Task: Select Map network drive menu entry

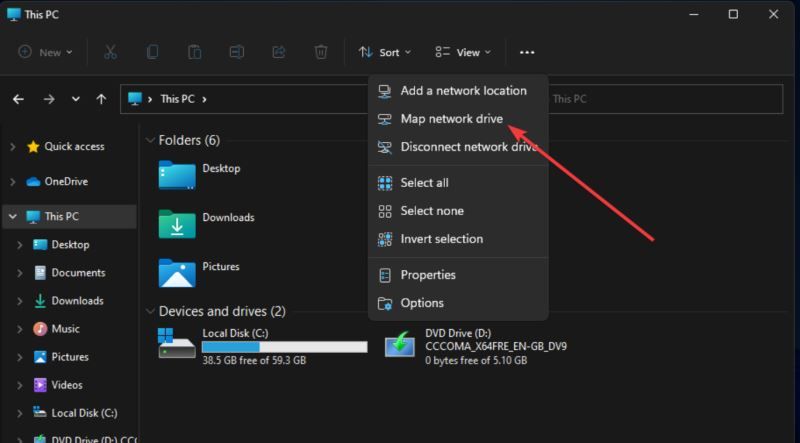Action: coord(451,119)
